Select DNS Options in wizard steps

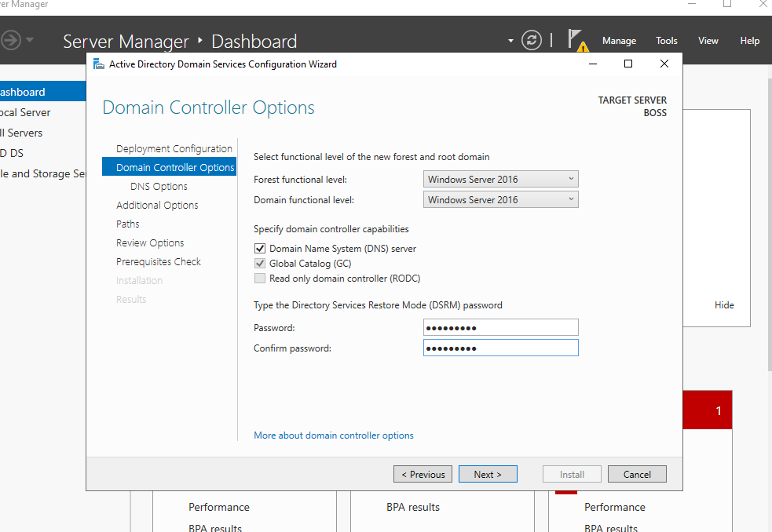159,187
